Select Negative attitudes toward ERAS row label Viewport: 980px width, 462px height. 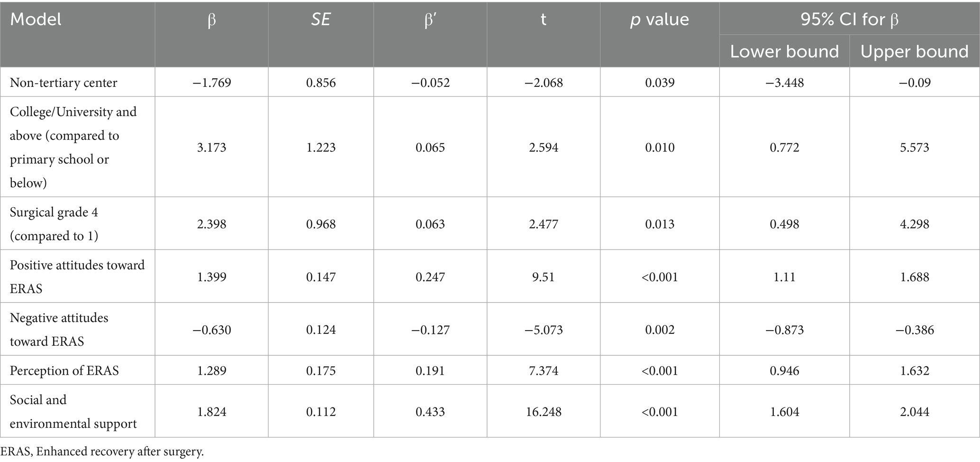pyautogui.click(x=59, y=330)
